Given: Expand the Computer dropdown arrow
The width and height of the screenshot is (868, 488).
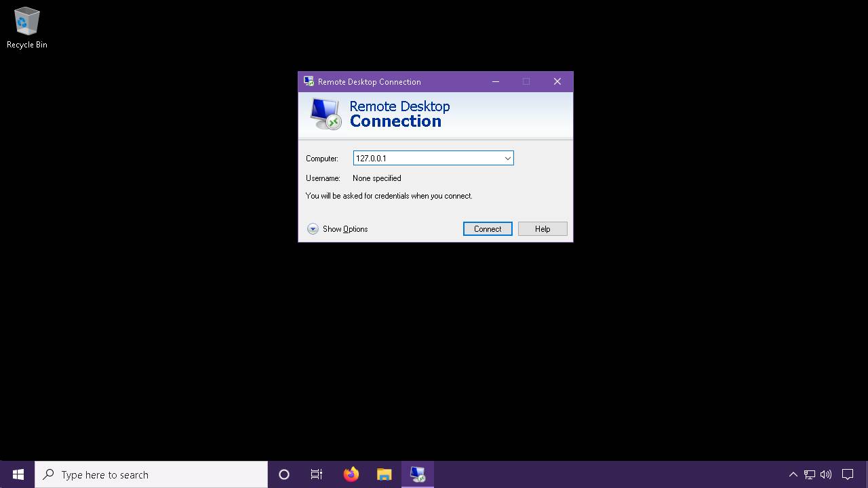Looking at the screenshot, I should point(507,159).
